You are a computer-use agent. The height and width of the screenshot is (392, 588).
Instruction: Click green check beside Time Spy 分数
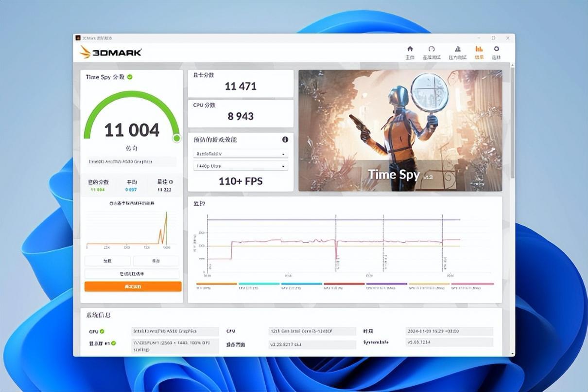[130, 77]
